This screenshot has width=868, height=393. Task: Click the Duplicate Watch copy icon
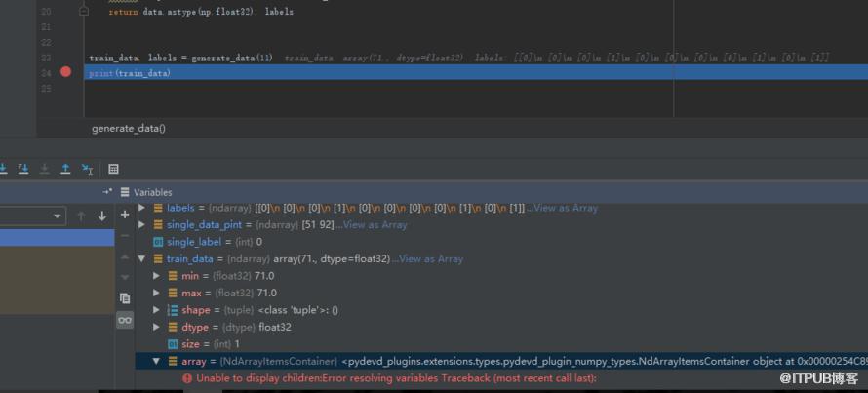(x=125, y=298)
